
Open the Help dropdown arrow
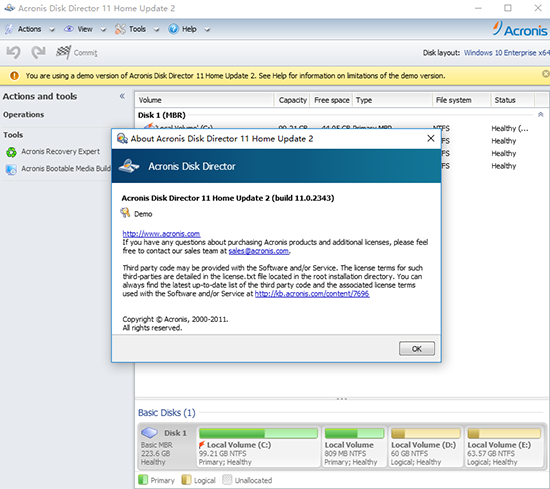tap(207, 30)
